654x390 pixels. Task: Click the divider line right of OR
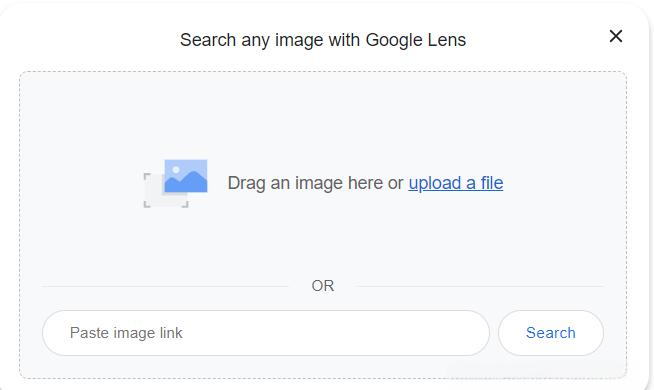tap(480, 286)
